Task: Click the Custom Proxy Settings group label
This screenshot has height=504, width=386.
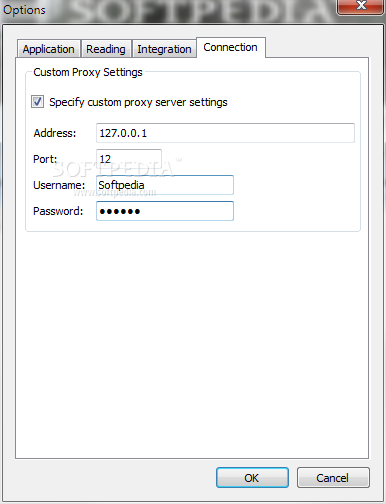Action: point(88,72)
